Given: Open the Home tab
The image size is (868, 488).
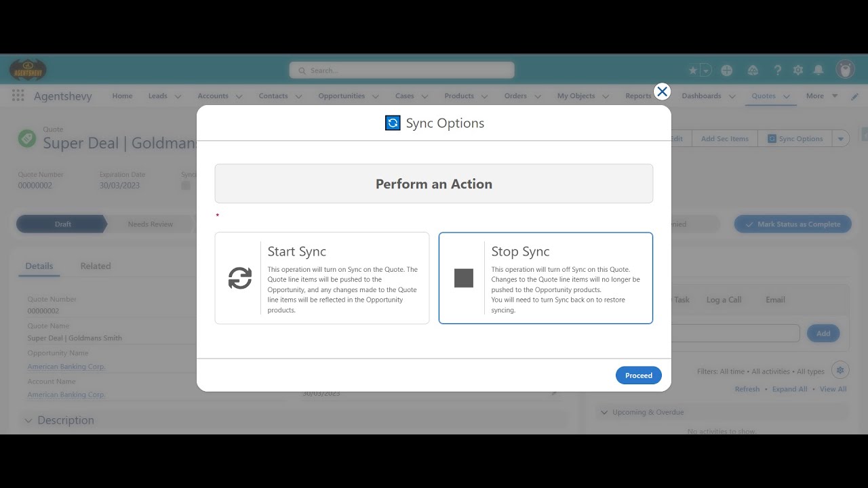Looking at the screenshot, I should click(x=122, y=96).
